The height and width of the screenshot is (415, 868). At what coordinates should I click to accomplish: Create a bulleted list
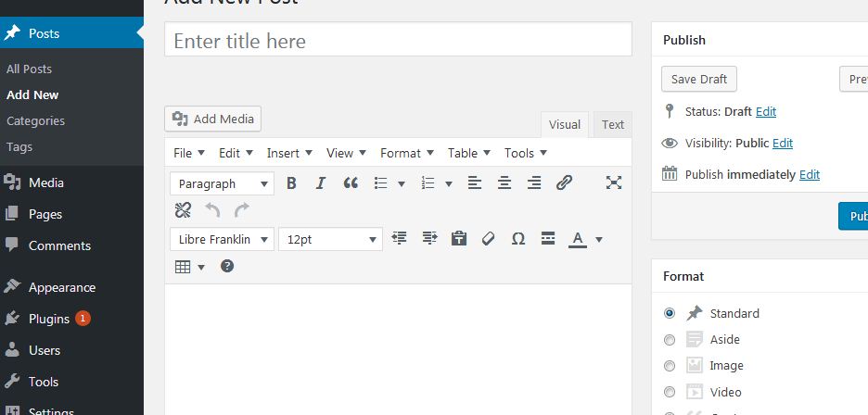click(381, 183)
